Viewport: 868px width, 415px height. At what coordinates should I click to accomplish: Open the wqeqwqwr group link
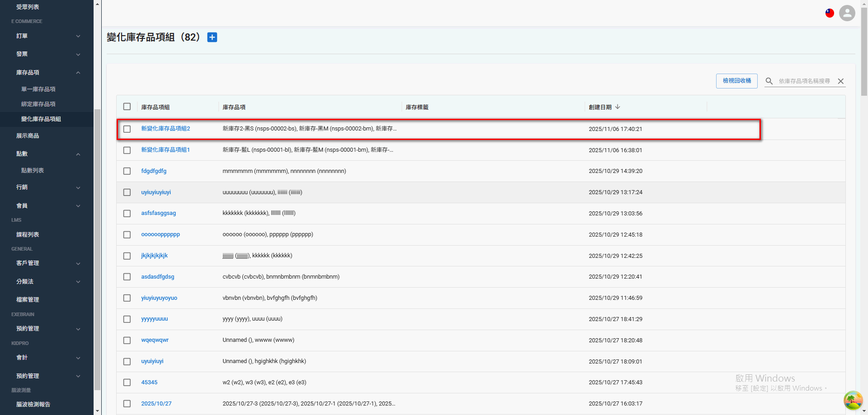(x=155, y=340)
